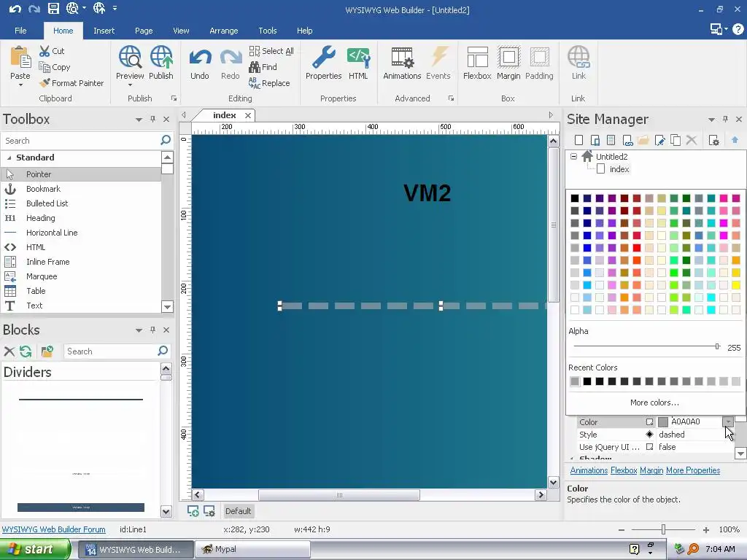747x560 pixels.
Task: Open the Animations link below properties
Action: pyautogui.click(x=589, y=470)
